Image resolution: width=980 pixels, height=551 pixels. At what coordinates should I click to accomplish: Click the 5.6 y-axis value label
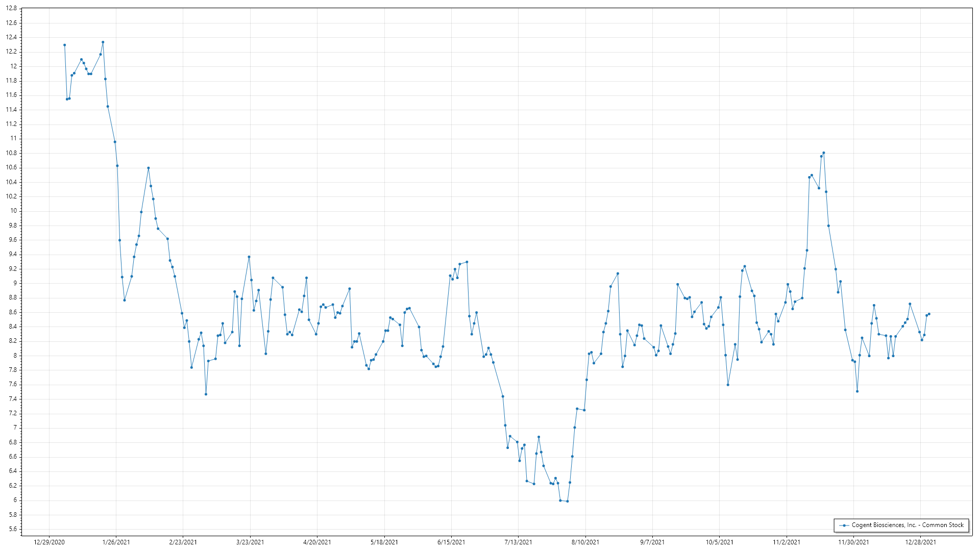(13, 529)
